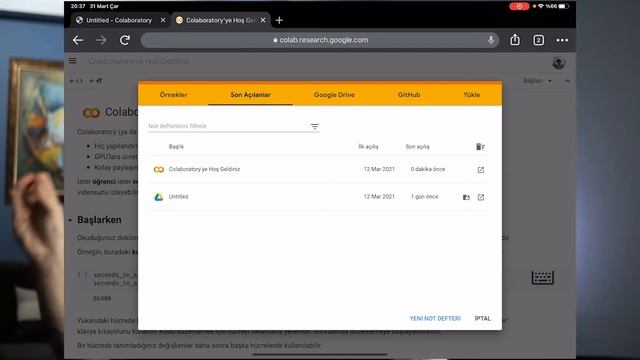Viewport: 640px width, 360px height.
Task: Open the Untitled notebook from the list
Action: pos(178,196)
